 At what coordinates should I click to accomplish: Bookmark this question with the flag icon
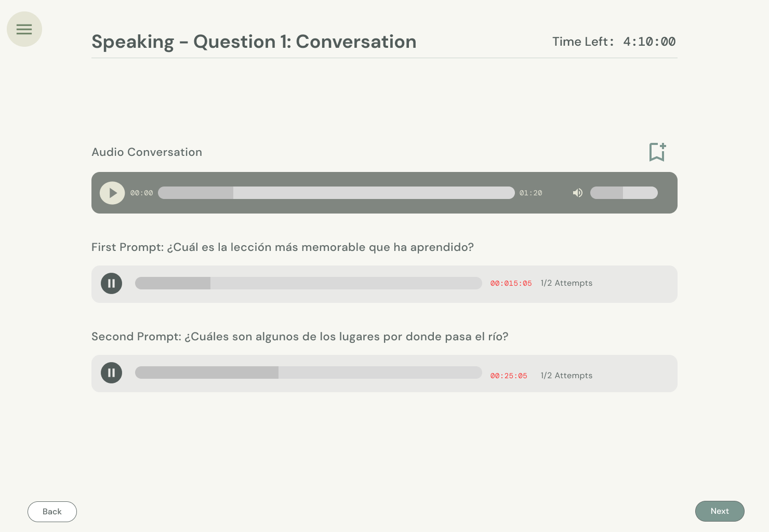(x=657, y=152)
